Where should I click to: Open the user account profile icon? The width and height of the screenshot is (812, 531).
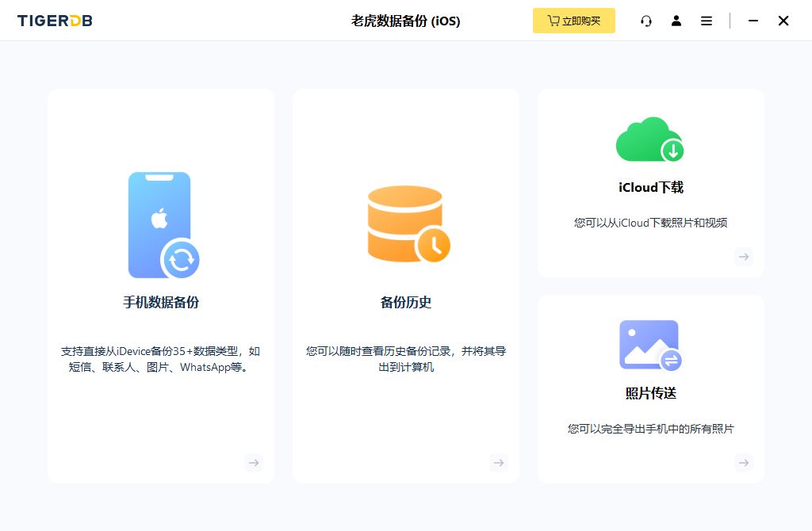coord(676,21)
